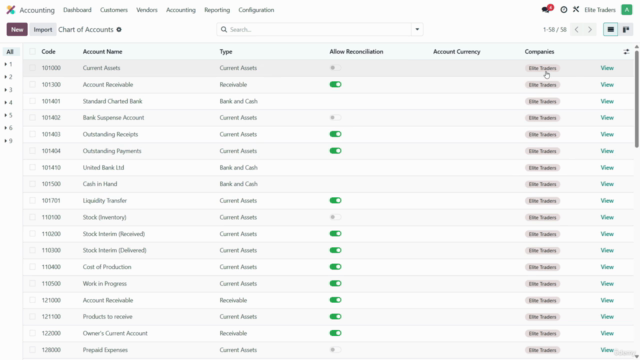Expand account group 5 in sidebar
Viewport: 640px width, 360px height.
coord(8,115)
